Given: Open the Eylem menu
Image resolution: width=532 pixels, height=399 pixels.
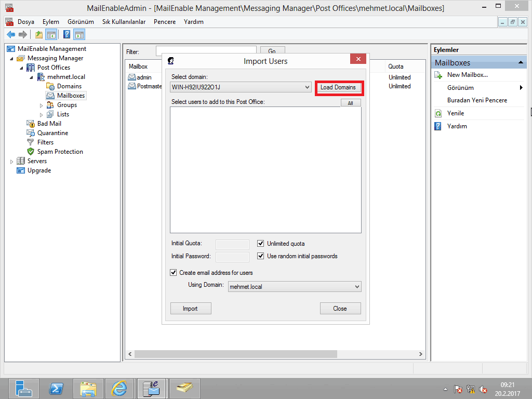Looking at the screenshot, I should (51, 22).
